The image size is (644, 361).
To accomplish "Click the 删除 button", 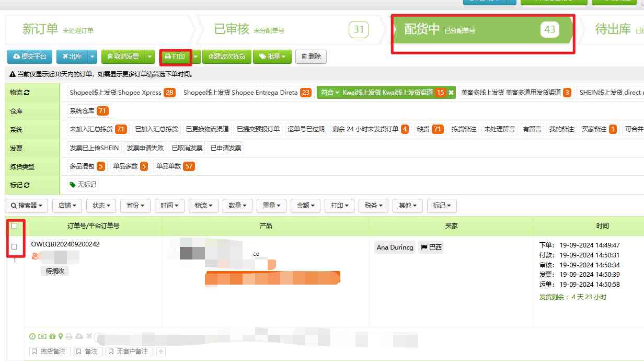I will 310,56.
